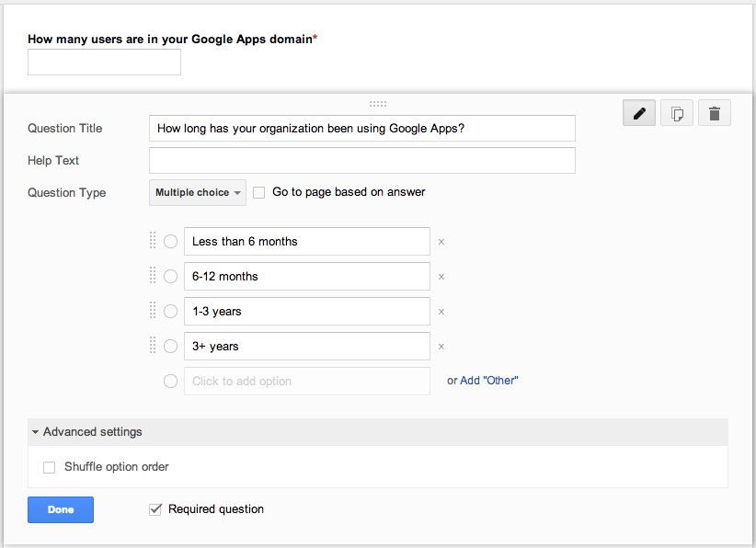Delete the question using the trash icon
756x548 pixels.
click(x=714, y=114)
